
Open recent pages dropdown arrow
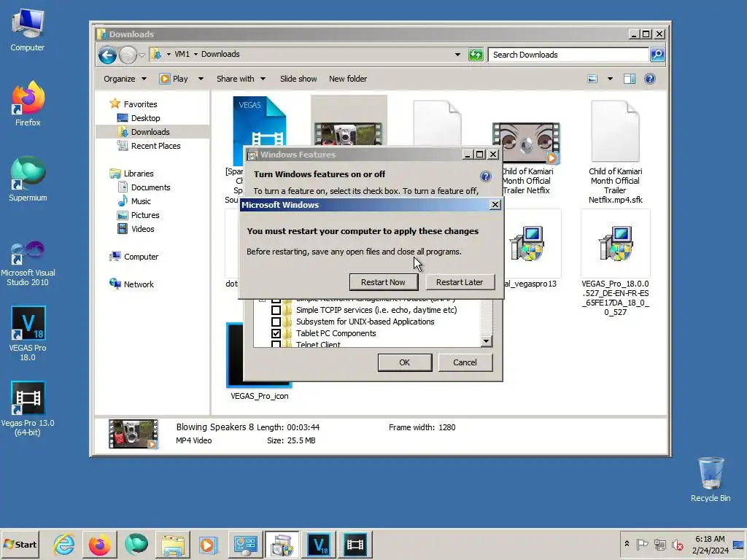(142, 55)
